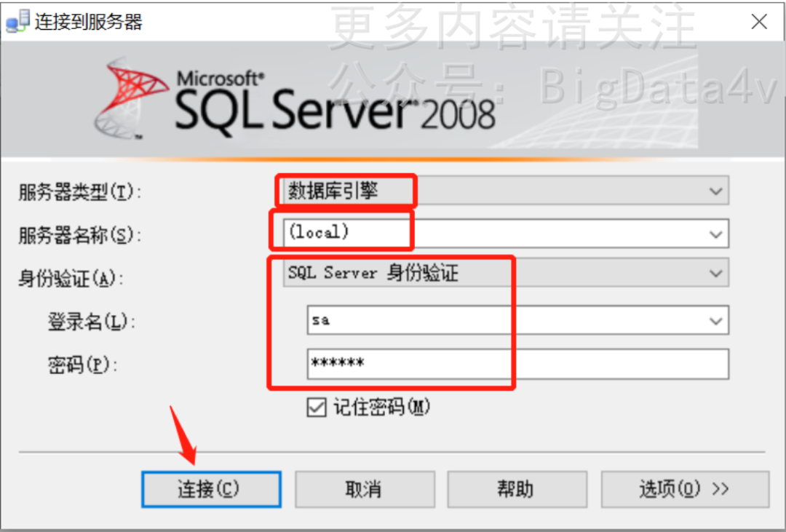Click the 连接(C) connect button

(x=211, y=489)
